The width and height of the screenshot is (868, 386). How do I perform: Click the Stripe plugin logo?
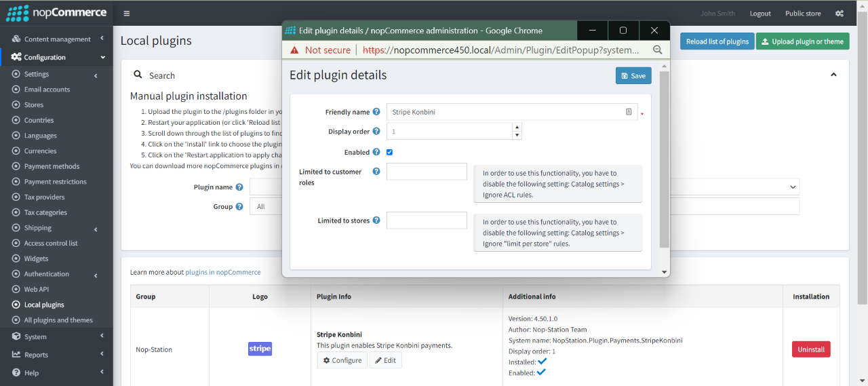point(260,349)
